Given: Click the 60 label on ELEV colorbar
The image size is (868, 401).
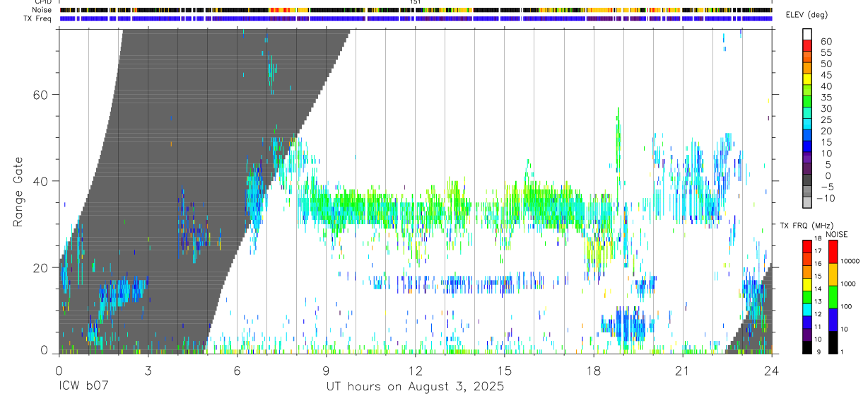Looking at the screenshot, I should [826, 42].
